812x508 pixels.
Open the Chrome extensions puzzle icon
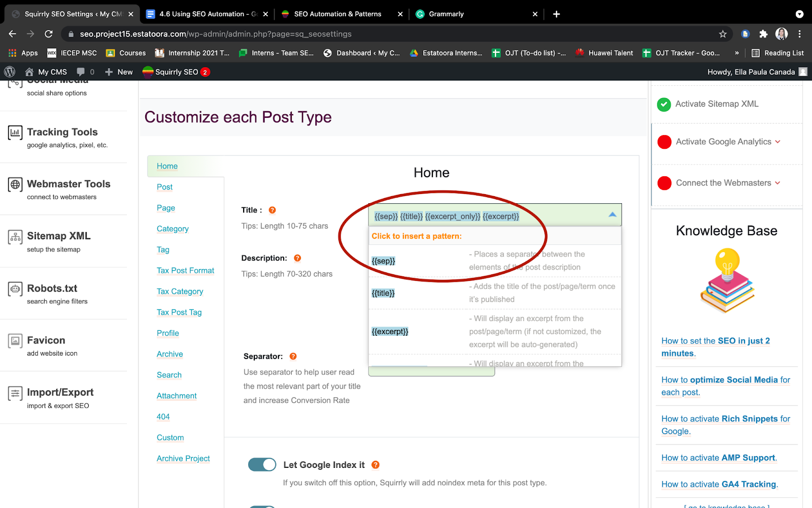point(763,34)
